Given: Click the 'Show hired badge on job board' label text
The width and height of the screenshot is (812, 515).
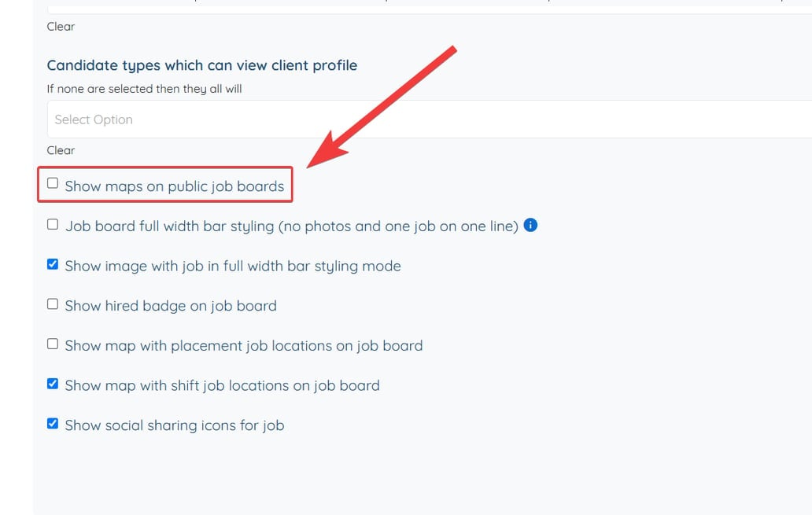Looking at the screenshot, I should [x=170, y=306].
